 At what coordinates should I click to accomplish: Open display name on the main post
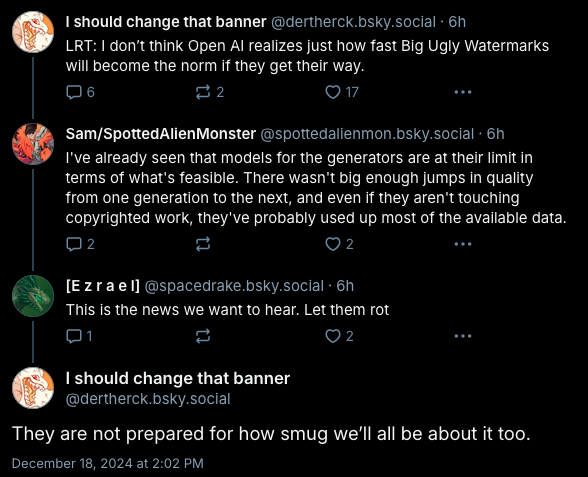point(178,378)
